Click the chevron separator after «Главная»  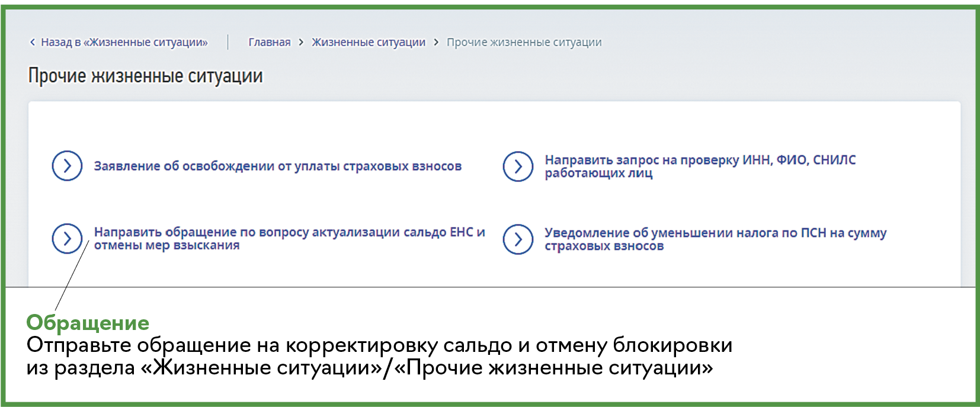click(x=301, y=42)
